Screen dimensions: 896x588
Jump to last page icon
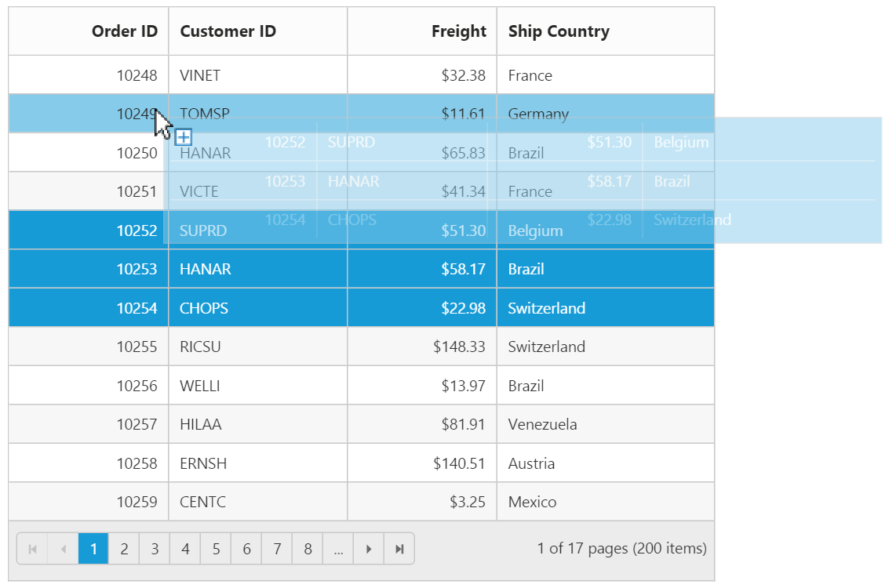click(399, 549)
